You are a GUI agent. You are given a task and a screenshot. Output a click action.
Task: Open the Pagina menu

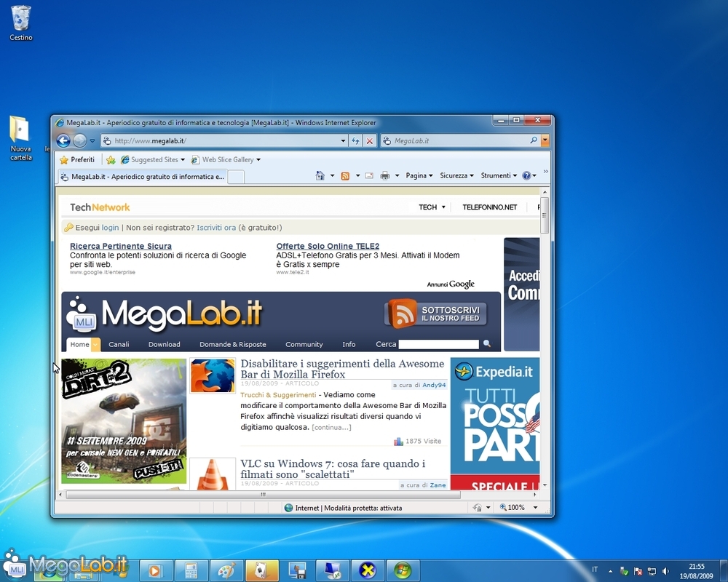[x=419, y=175]
